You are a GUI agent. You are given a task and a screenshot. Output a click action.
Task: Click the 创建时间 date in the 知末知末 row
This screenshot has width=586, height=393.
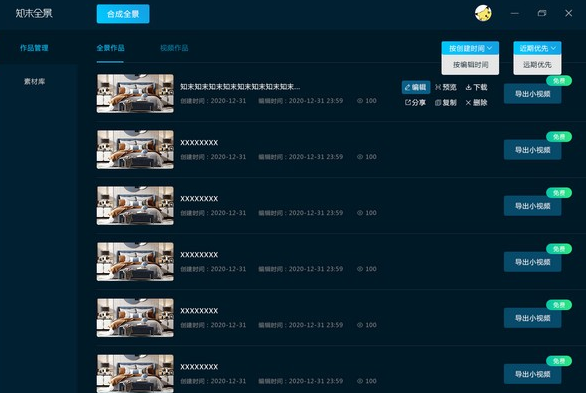coord(213,101)
